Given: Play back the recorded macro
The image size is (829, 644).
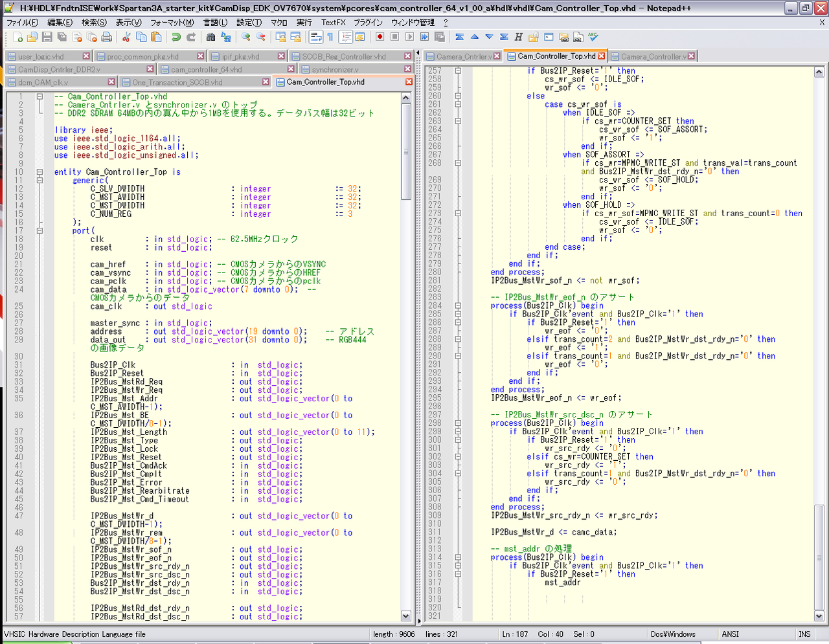Looking at the screenshot, I should pyautogui.click(x=409, y=37).
